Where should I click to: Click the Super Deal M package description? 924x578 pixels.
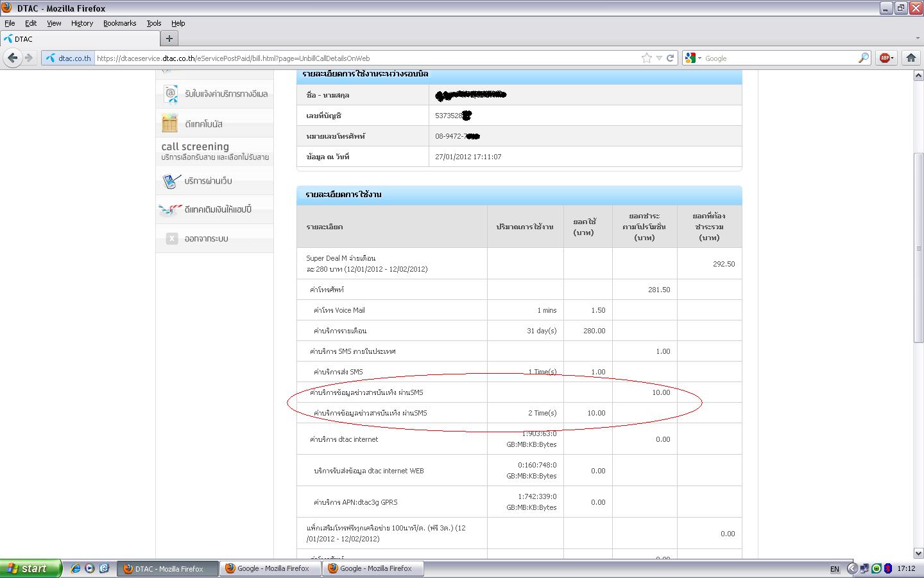367,263
